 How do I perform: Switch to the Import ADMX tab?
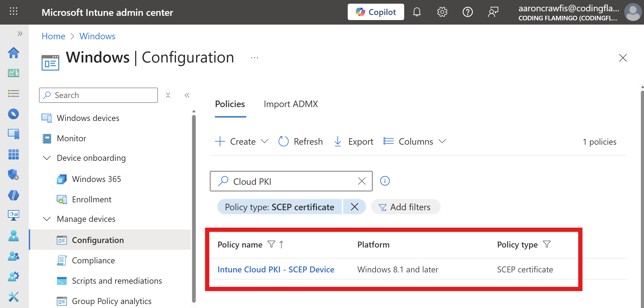[291, 104]
